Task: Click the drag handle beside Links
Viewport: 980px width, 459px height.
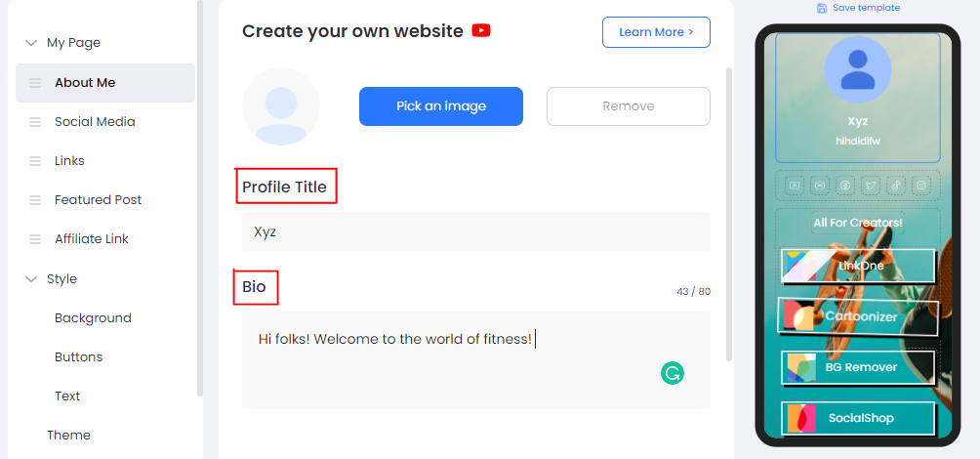Action: pyautogui.click(x=35, y=161)
